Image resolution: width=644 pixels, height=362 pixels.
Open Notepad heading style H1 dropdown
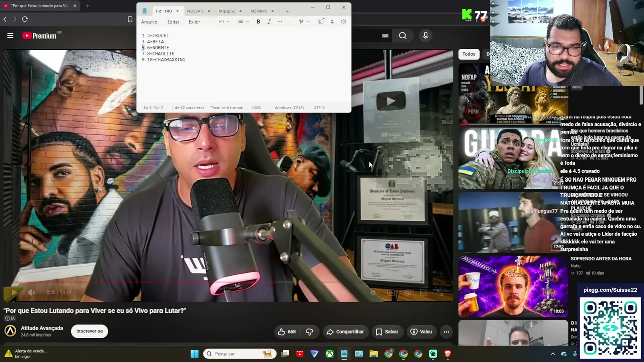click(x=224, y=22)
